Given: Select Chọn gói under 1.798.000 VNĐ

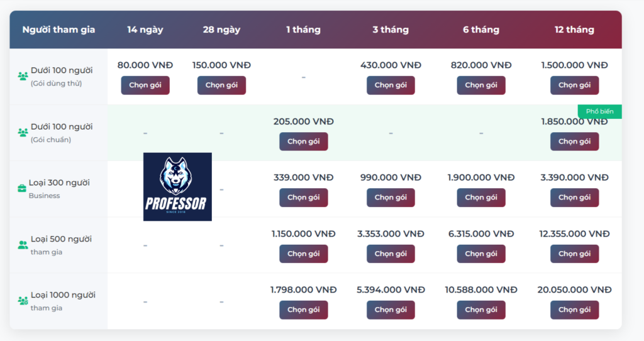Looking at the screenshot, I should pyautogui.click(x=304, y=310).
